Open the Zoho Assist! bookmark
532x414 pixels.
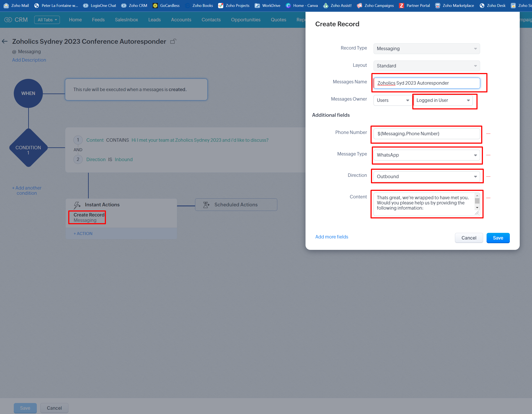[337, 5]
